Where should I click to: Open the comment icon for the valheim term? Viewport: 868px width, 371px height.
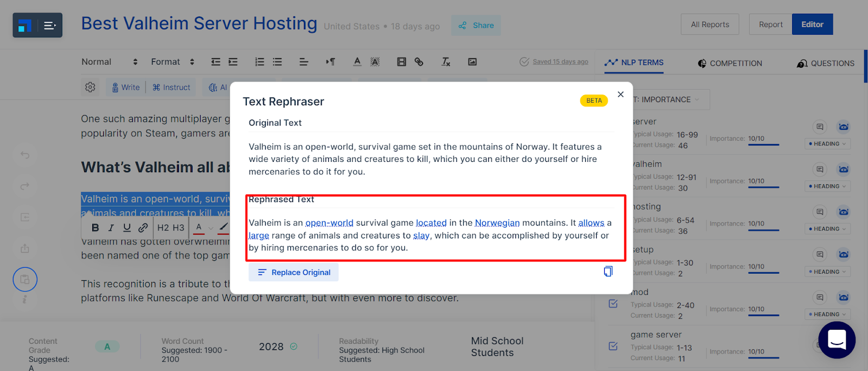820,169
